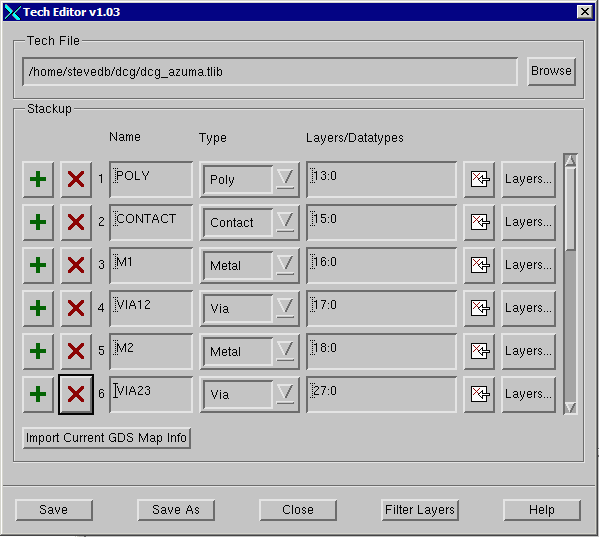Edit the VIA12 name field
Viewport: 599px width, 537px height.
pyautogui.click(x=151, y=308)
